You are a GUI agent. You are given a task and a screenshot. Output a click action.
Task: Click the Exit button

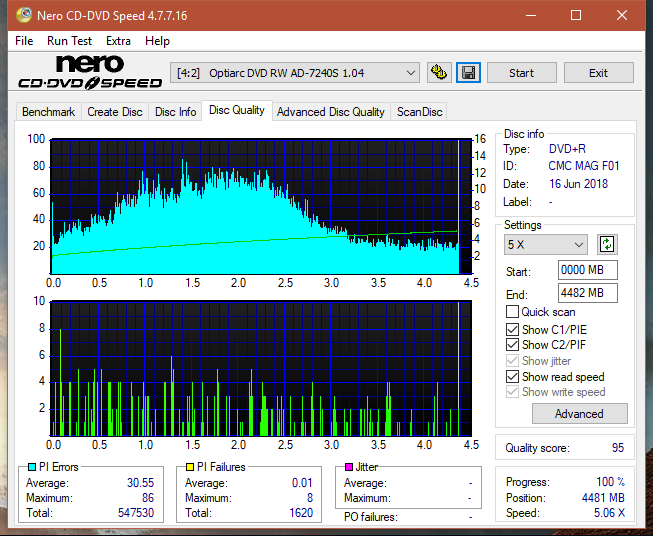tap(598, 73)
